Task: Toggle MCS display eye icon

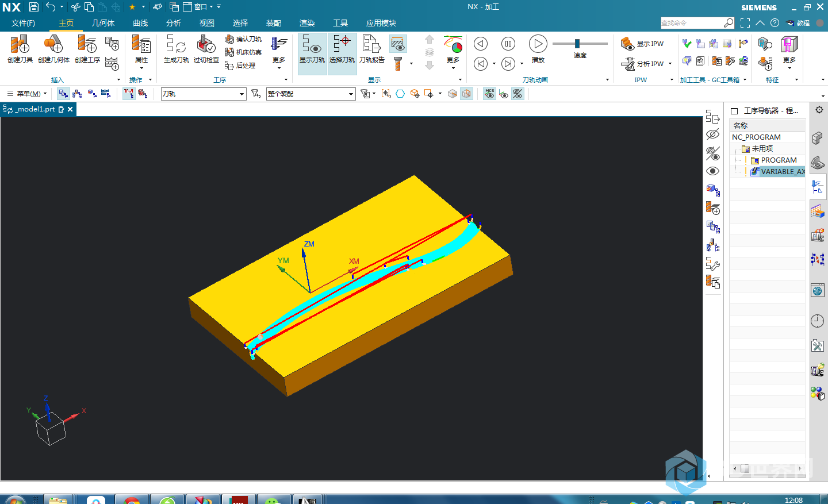Action: coord(489,94)
